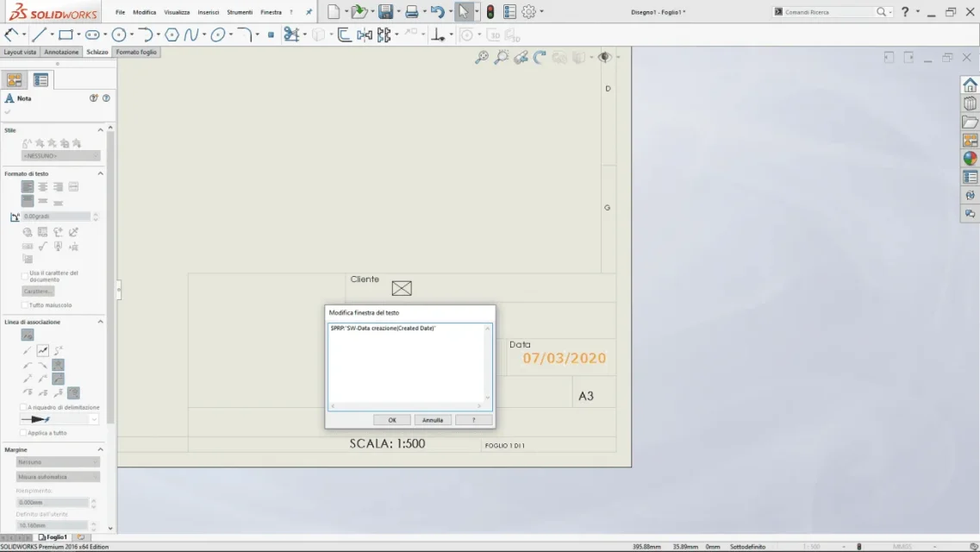This screenshot has height=552, width=980.
Task: Open the Strumenti menu
Action: click(x=240, y=12)
